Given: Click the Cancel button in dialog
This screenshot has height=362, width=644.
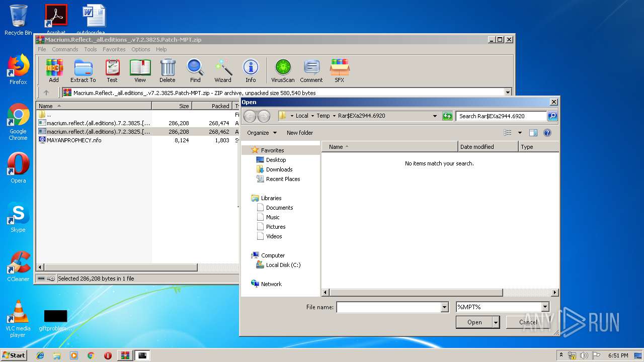Looking at the screenshot, I should (x=528, y=322).
